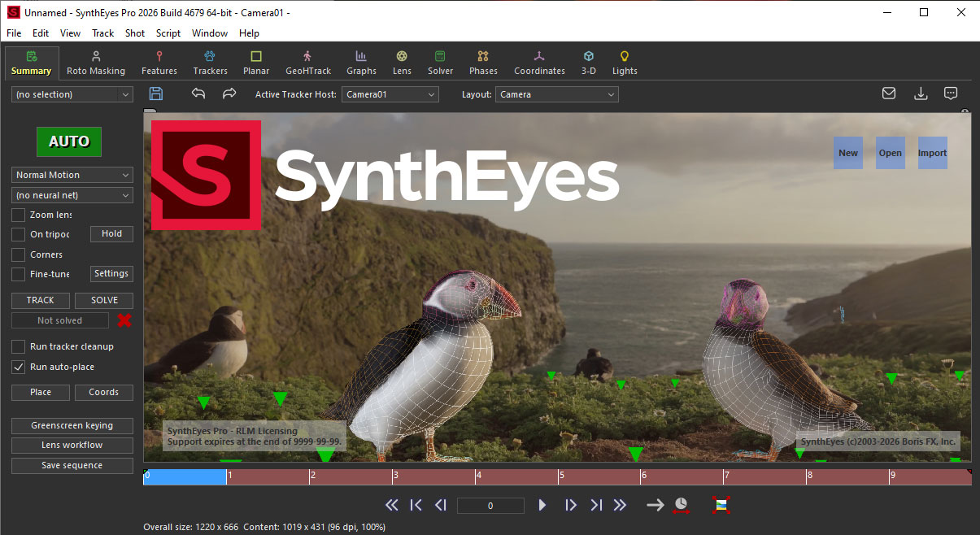Viewport: 980px width, 535px height.
Task: Enable the On tripod checkbox
Action: click(x=18, y=234)
